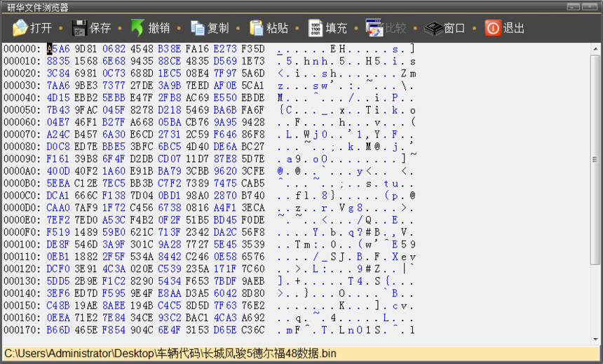Screen dimensions: 603x364
Task: Select offset label 000000:
Action: (x=22, y=49)
